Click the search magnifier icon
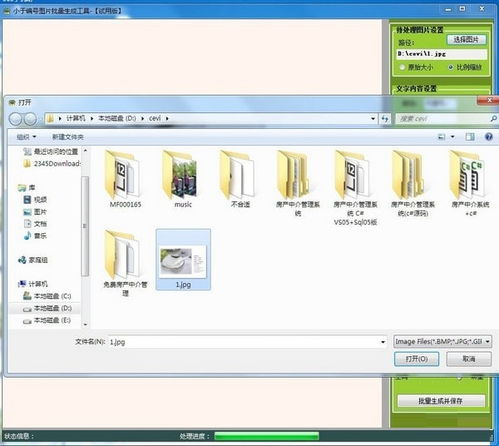 point(494,118)
